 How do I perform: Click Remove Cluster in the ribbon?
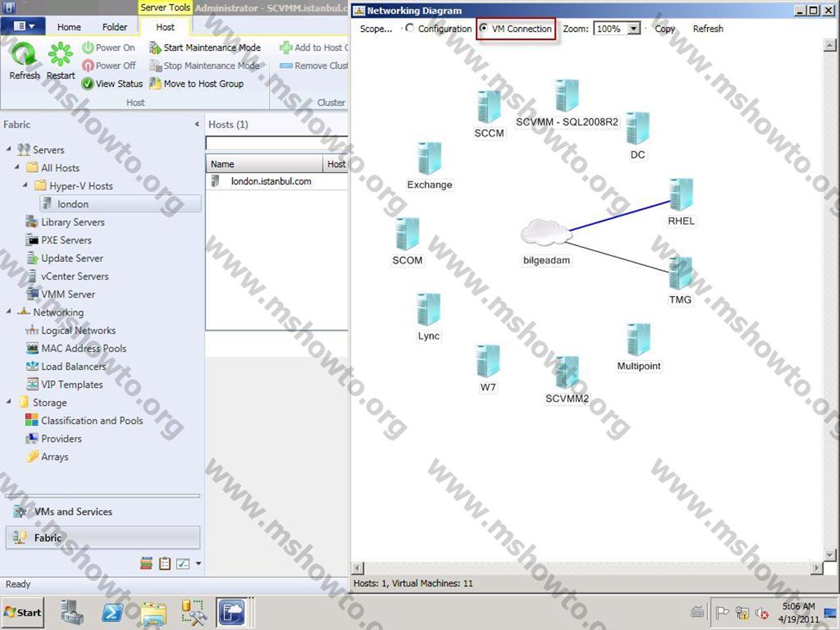314,66
